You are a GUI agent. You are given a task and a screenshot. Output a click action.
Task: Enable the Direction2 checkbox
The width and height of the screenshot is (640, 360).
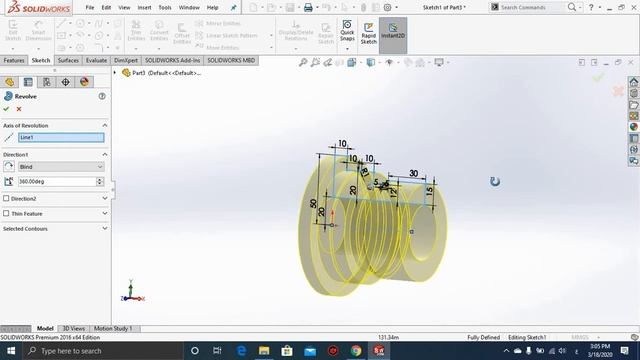point(6,198)
